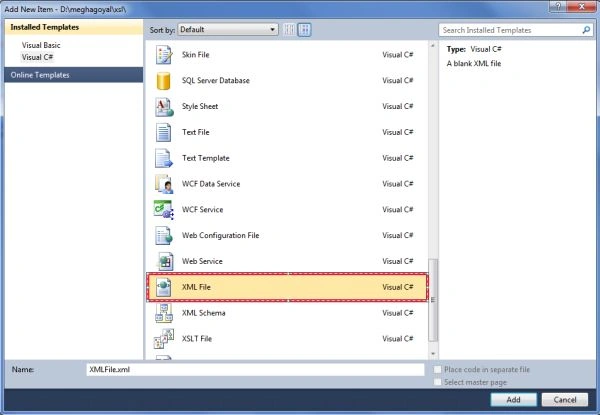Click the Add button

514,400
